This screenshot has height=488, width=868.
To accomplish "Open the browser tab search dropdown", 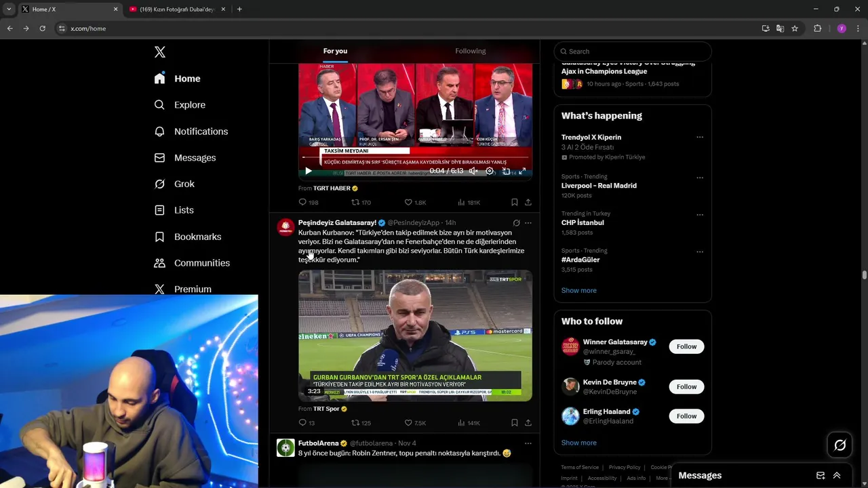I will [x=9, y=9].
